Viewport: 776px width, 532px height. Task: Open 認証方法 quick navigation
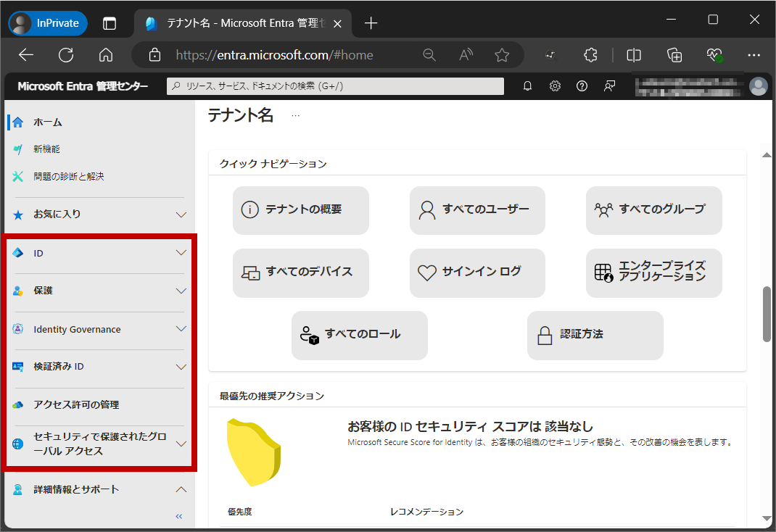[595, 336]
